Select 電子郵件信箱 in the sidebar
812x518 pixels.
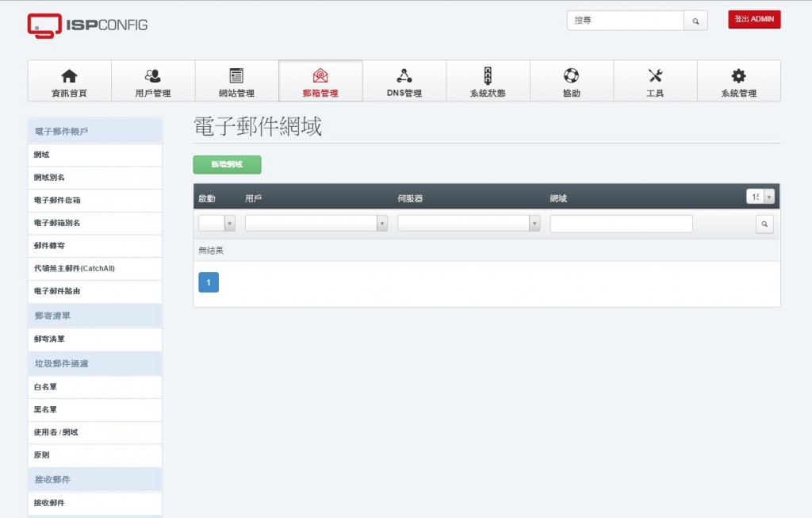click(x=95, y=201)
